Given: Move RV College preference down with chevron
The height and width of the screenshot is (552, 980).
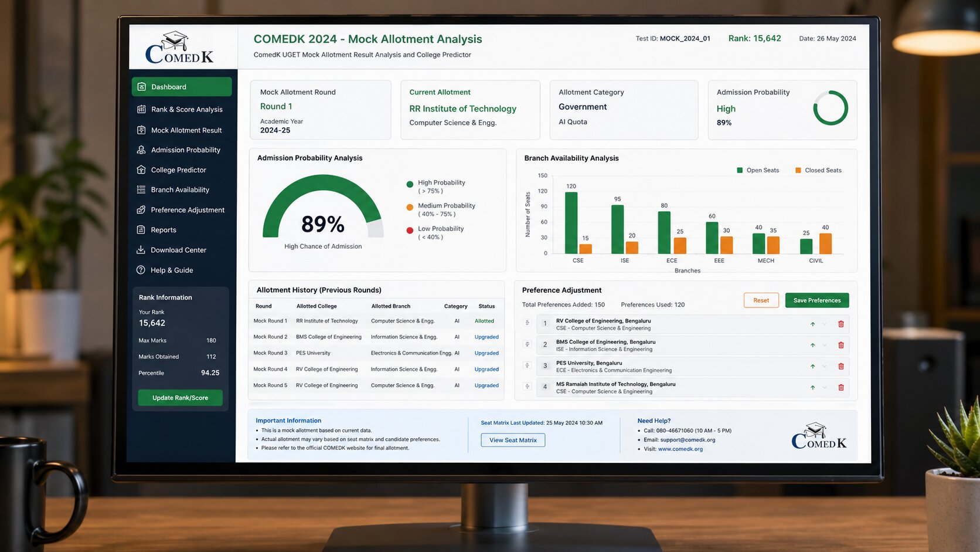Looking at the screenshot, I should click(x=825, y=324).
